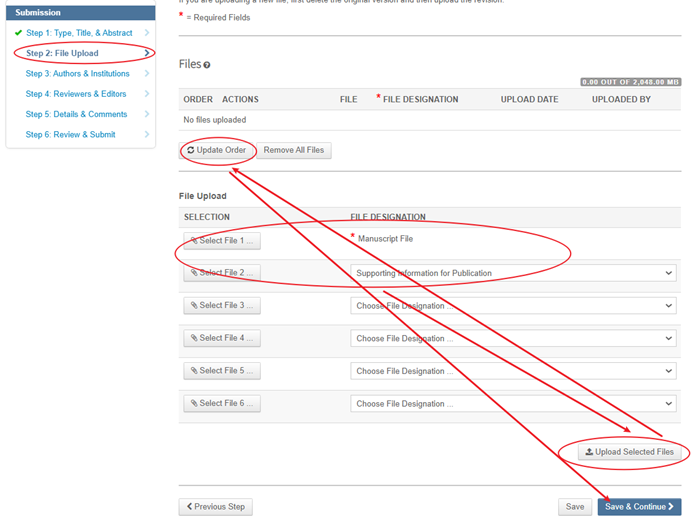Click the chevron arrow next to Step 4
This screenshot has height=523, width=692.
[x=147, y=94]
